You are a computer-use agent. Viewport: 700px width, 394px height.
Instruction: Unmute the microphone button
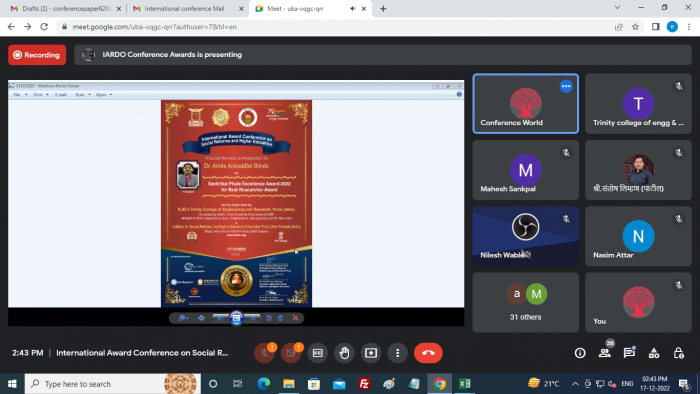(x=264, y=353)
